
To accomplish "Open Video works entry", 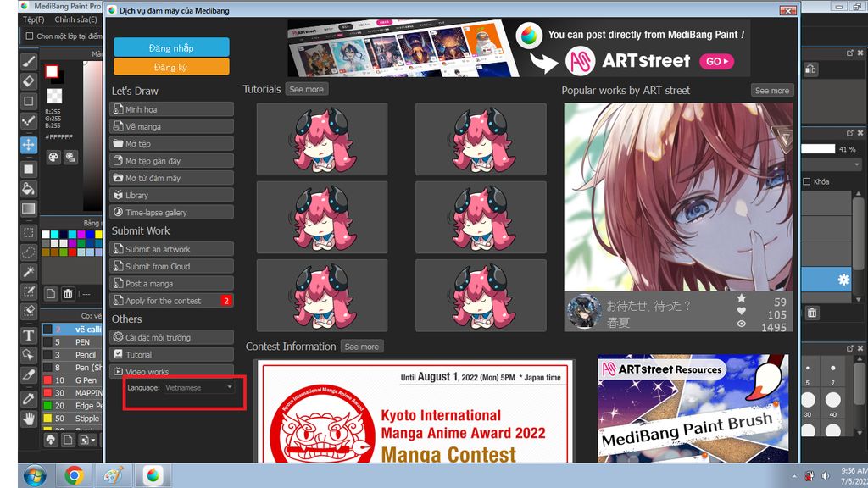I will click(x=171, y=371).
